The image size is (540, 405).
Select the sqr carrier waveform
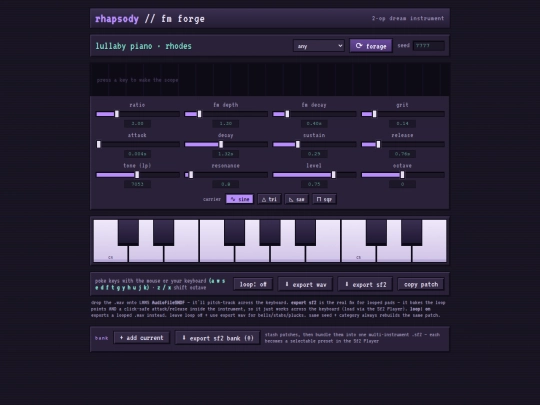pyautogui.click(x=324, y=199)
